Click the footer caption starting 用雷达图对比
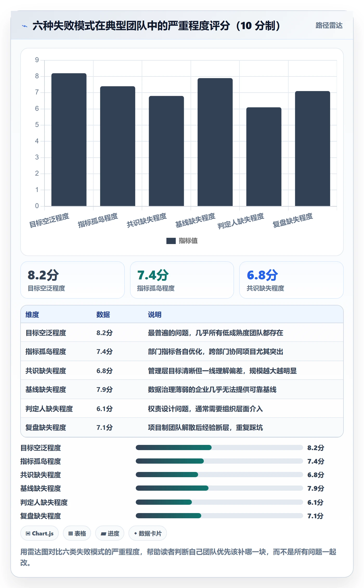Viewport: 364px width, 588px height. [178, 557]
